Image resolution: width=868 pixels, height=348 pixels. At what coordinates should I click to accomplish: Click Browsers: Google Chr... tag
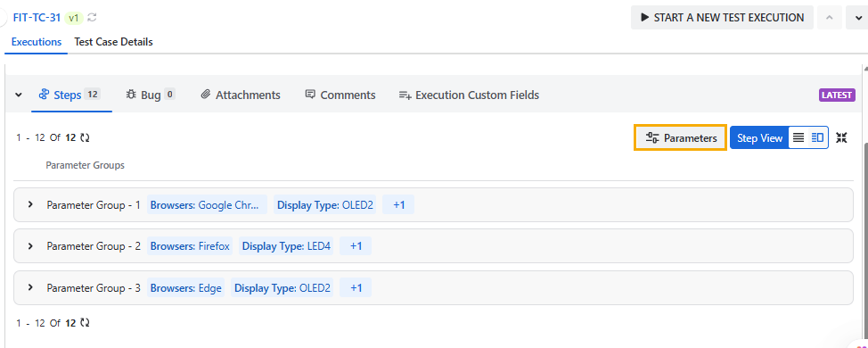click(x=207, y=205)
